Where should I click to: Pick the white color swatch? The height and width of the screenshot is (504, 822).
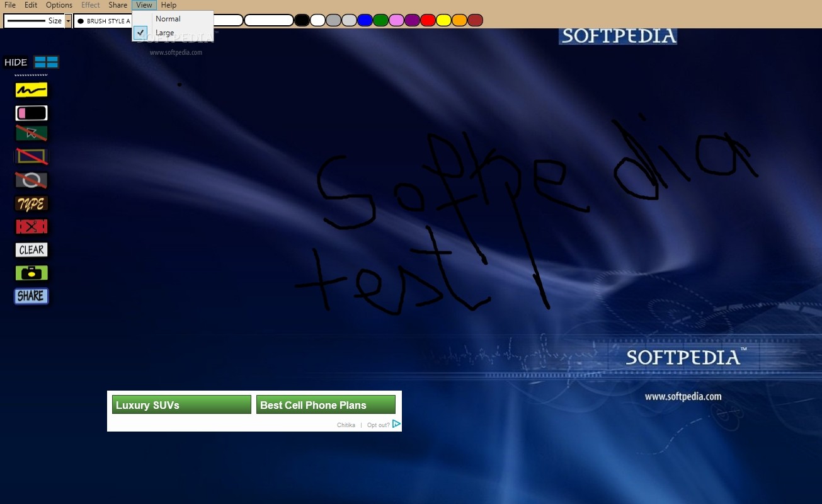[x=318, y=20]
